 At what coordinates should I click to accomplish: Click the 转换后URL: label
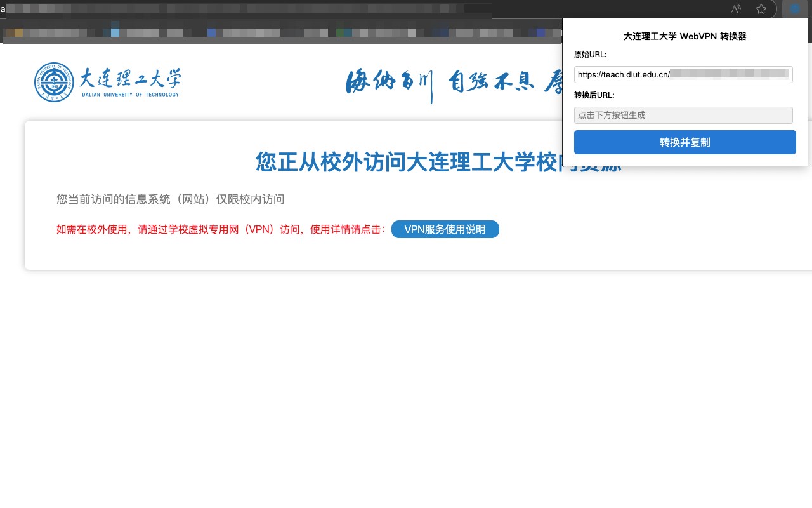594,95
